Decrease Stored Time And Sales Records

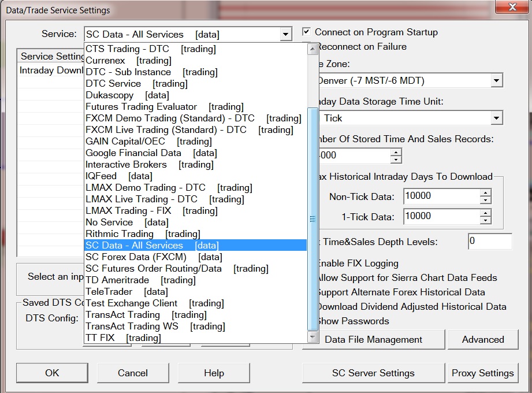coord(396,160)
